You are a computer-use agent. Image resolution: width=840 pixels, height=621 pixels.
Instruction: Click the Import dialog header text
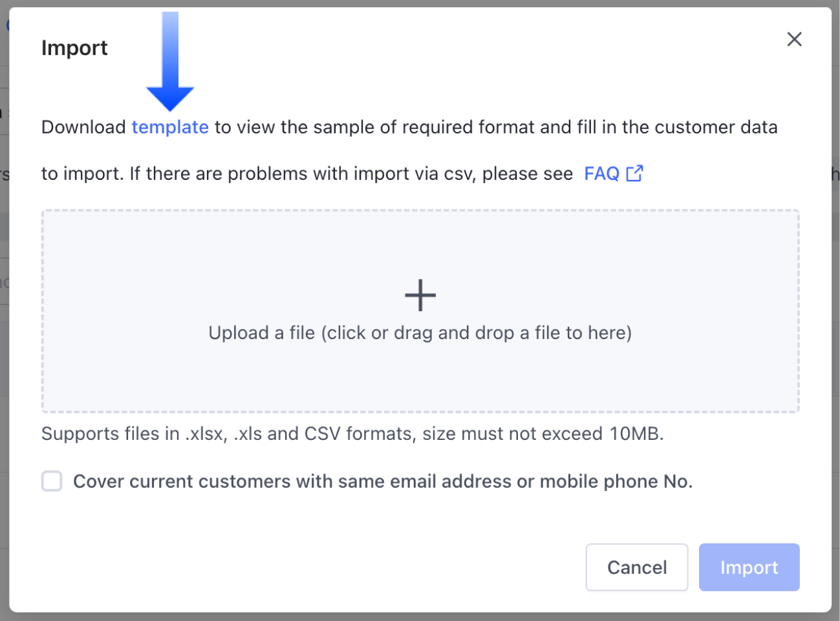[x=74, y=47]
